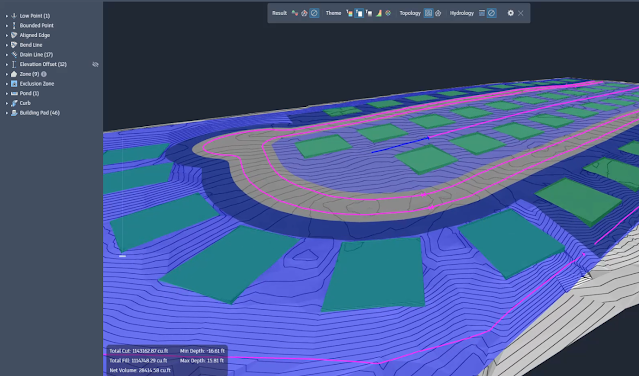
Task: Select the Result none (disabled) option
Action: [314, 13]
